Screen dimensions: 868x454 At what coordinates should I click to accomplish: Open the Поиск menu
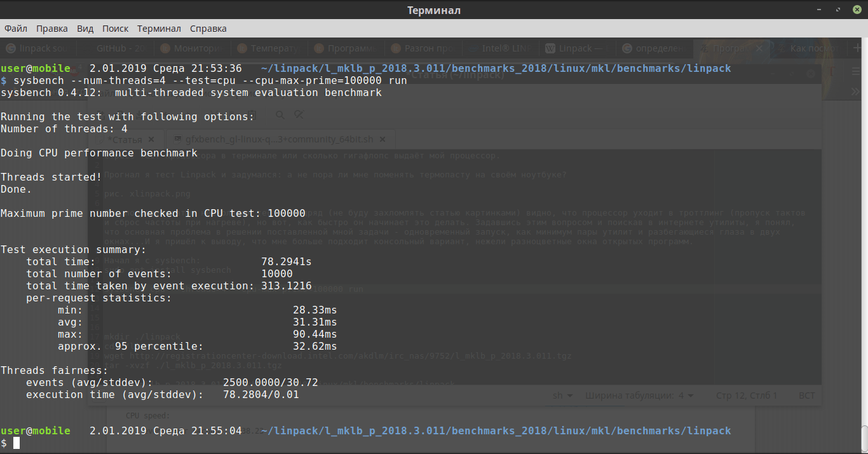115,29
